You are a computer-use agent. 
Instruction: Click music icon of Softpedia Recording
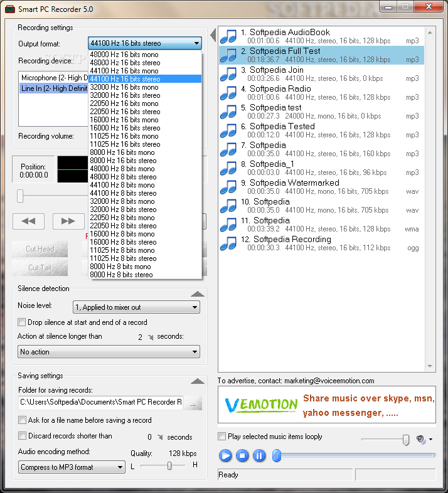228,243
